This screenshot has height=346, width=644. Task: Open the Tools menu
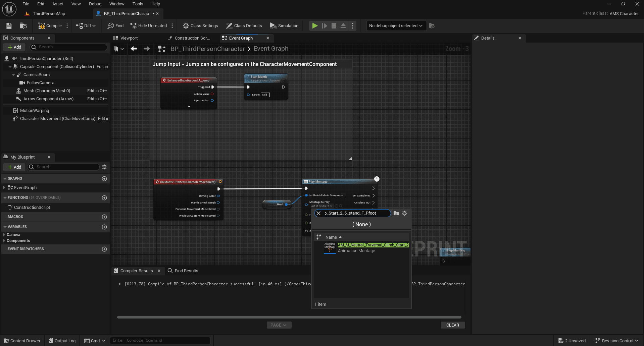[x=138, y=4]
